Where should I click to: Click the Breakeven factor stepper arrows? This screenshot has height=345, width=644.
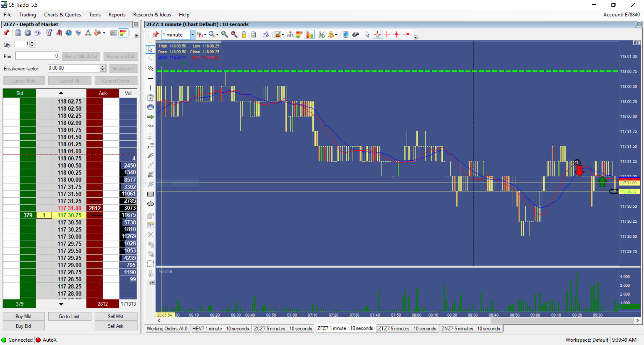click(103, 68)
